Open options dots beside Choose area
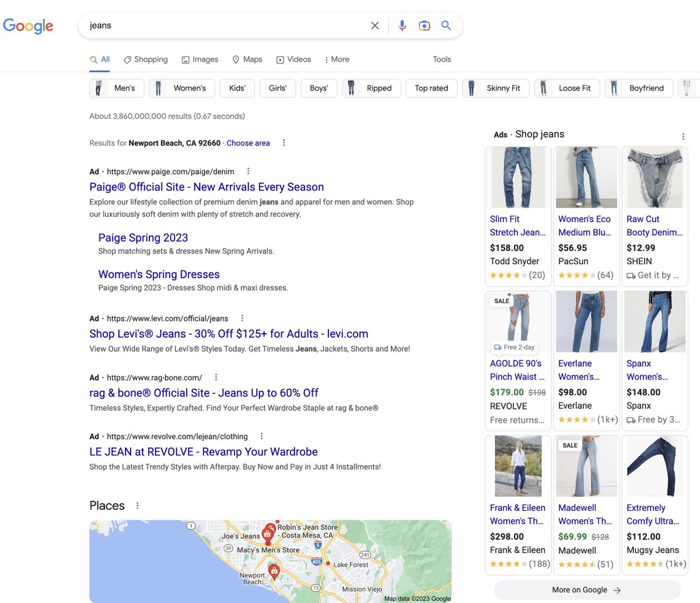This screenshot has width=700, height=603. 284,143
